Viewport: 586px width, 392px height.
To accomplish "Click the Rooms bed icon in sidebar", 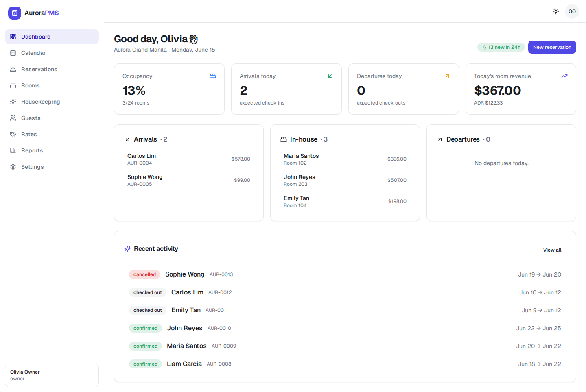I will click(x=13, y=85).
